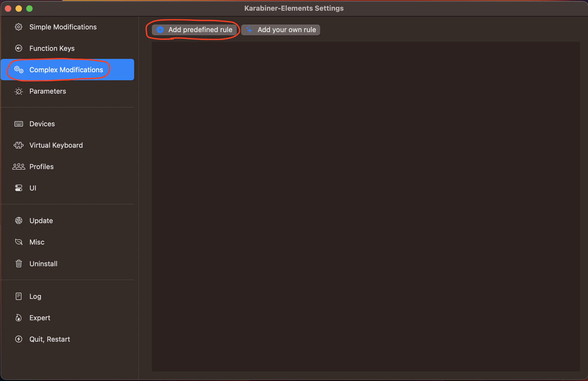Click the puzzle piece Virtual Keyboard icon
The height and width of the screenshot is (381, 588).
[18, 145]
